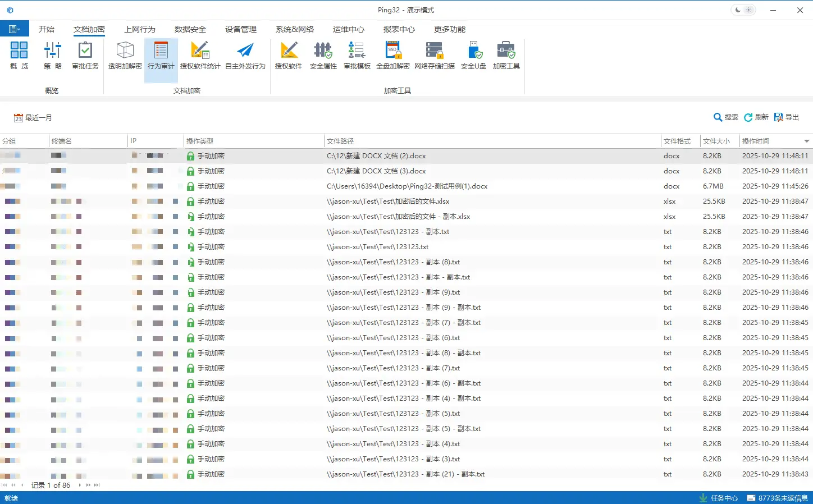Switch to the 文档加密 tab
Image resolution: width=813 pixels, height=504 pixels.
point(89,29)
